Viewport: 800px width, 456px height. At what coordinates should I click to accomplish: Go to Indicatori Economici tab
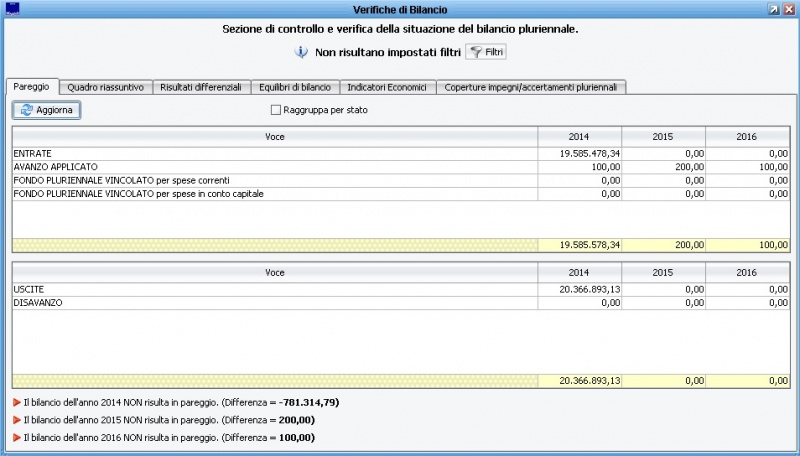387,87
